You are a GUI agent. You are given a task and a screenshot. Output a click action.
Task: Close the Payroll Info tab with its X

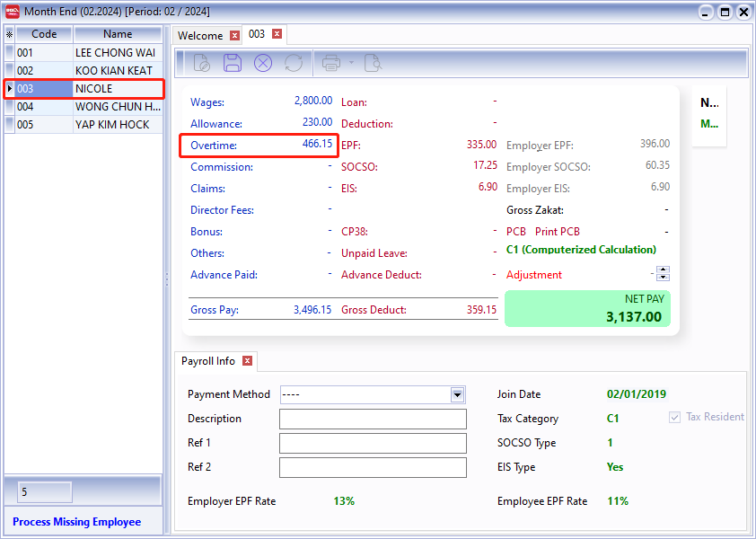tap(248, 361)
